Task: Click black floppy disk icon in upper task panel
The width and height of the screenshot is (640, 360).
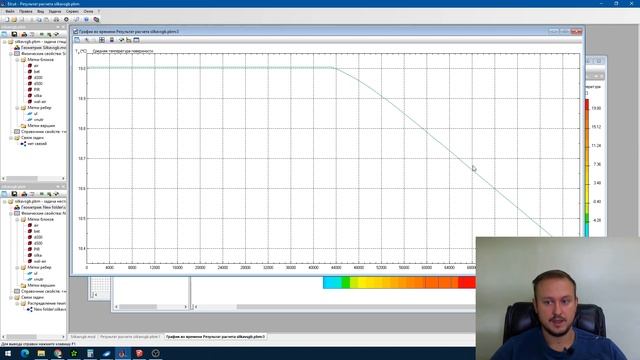Action: point(14,34)
